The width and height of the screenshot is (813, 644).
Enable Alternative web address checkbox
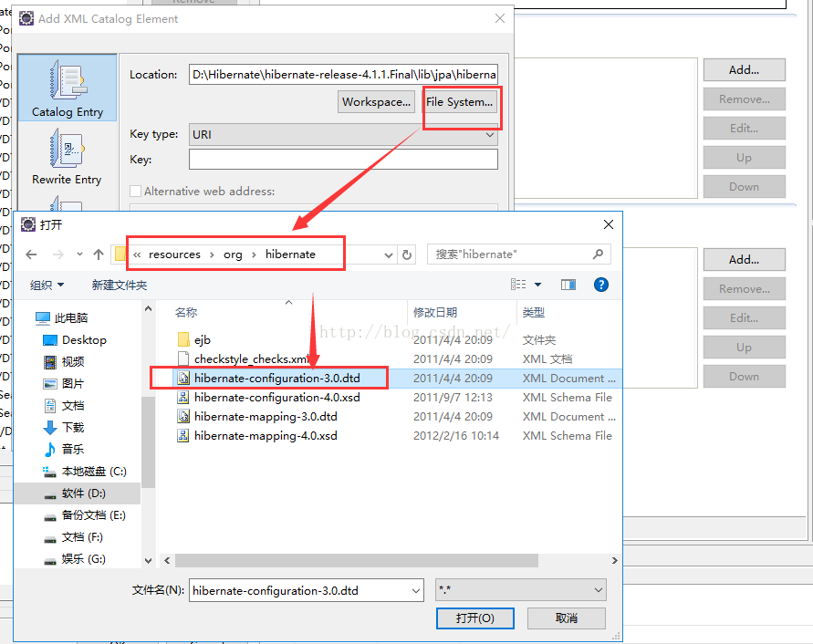[x=135, y=191]
